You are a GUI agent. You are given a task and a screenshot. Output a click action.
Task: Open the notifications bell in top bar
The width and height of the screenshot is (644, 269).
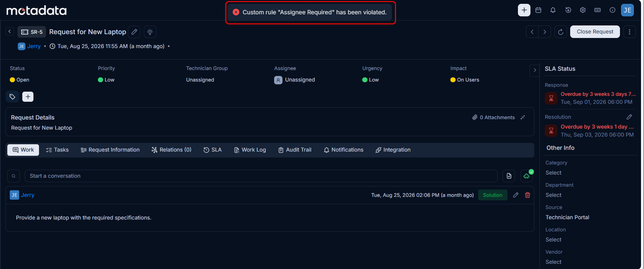point(553,10)
